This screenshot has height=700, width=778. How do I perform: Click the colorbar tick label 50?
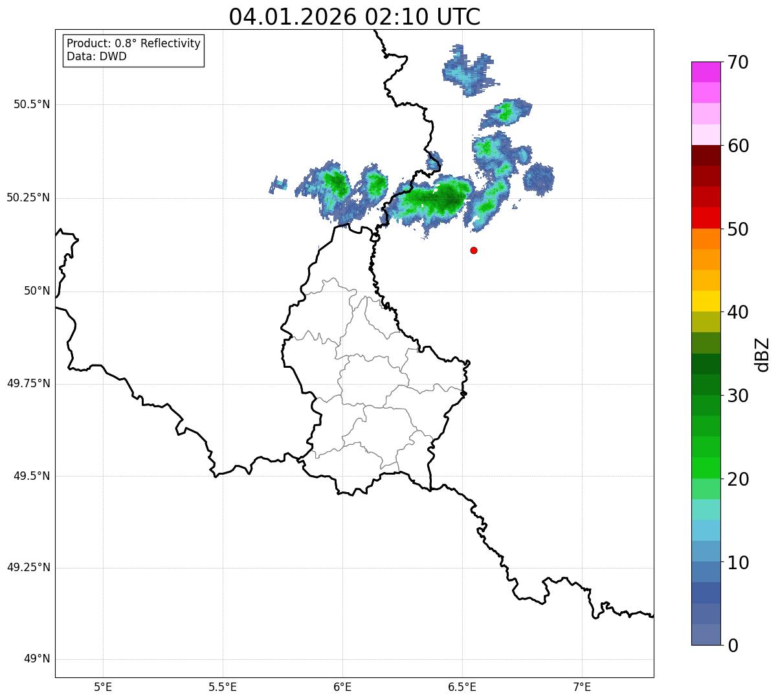click(x=738, y=229)
